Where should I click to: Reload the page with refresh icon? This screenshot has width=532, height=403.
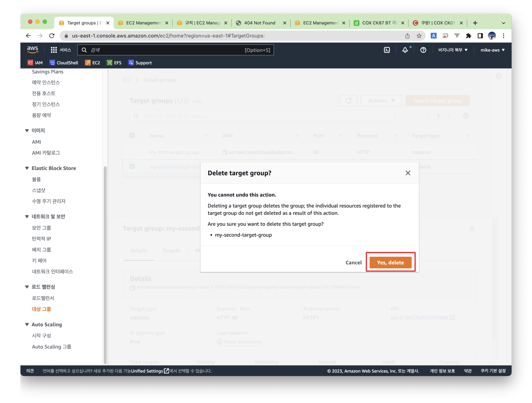[52, 36]
